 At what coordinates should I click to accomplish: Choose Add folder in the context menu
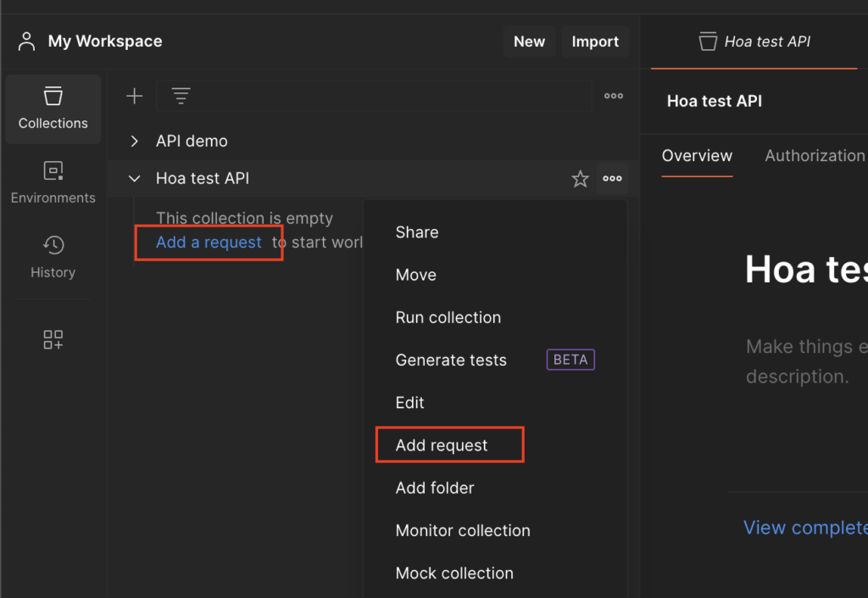435,489
